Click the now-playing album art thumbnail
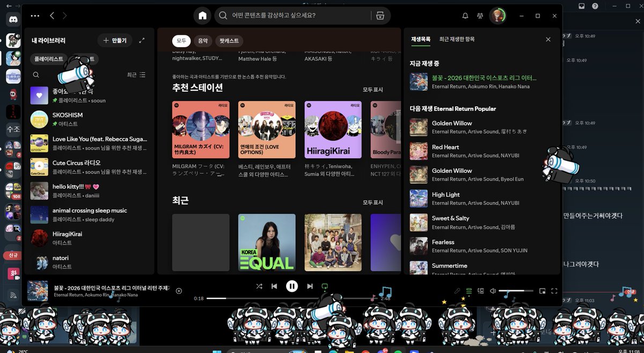644x353 pixels. point(38,290)
